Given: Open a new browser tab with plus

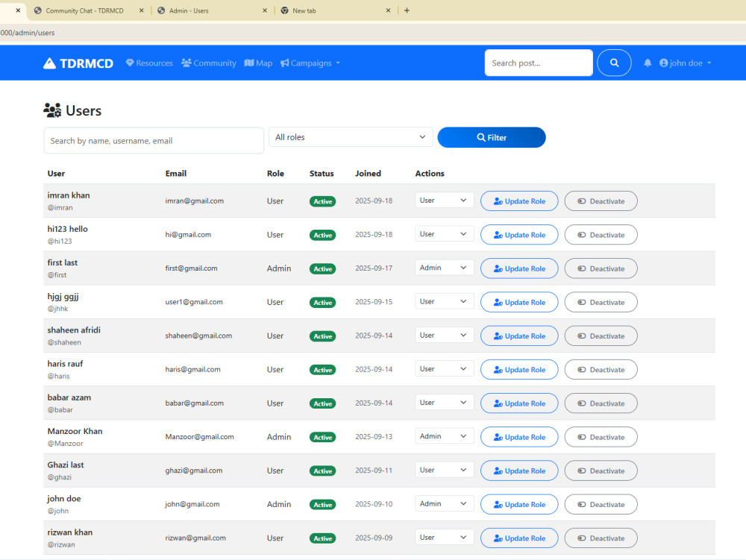Looking at the screenshot, I should point(407,10).
